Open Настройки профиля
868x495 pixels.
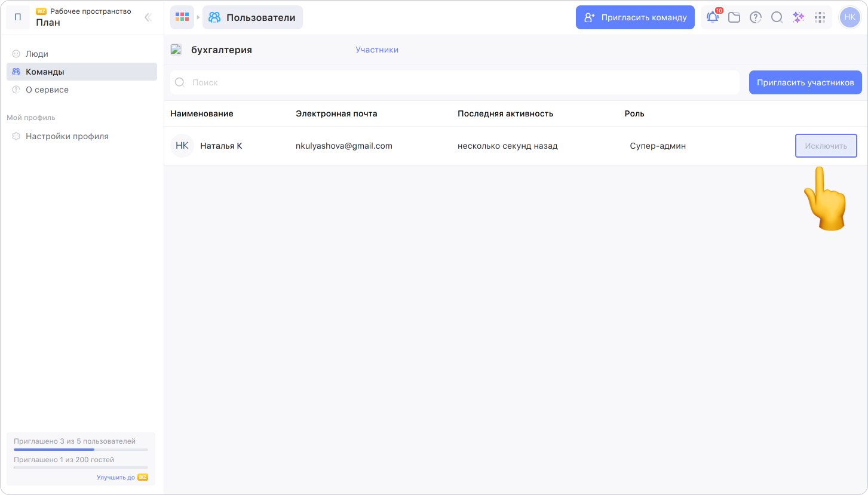67,136
